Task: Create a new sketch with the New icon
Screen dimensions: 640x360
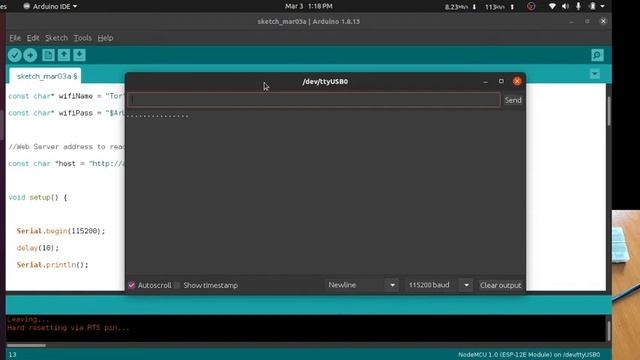Action: click(x=48, y=55)
